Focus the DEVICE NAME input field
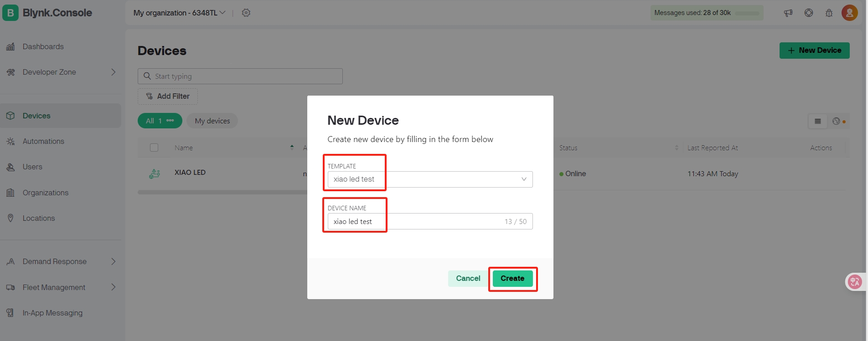This screenshot has height=341, width=868. (x=430, y=221)
